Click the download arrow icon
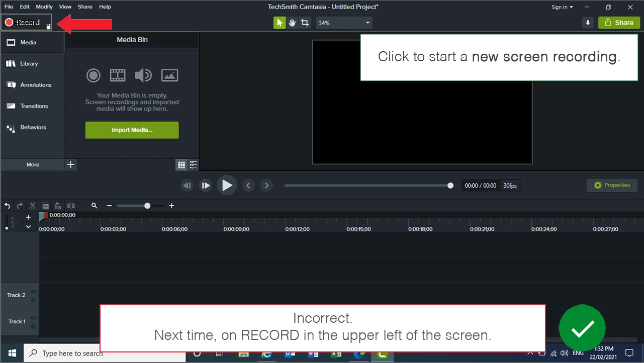644x363 pixels. click(588, 23)
